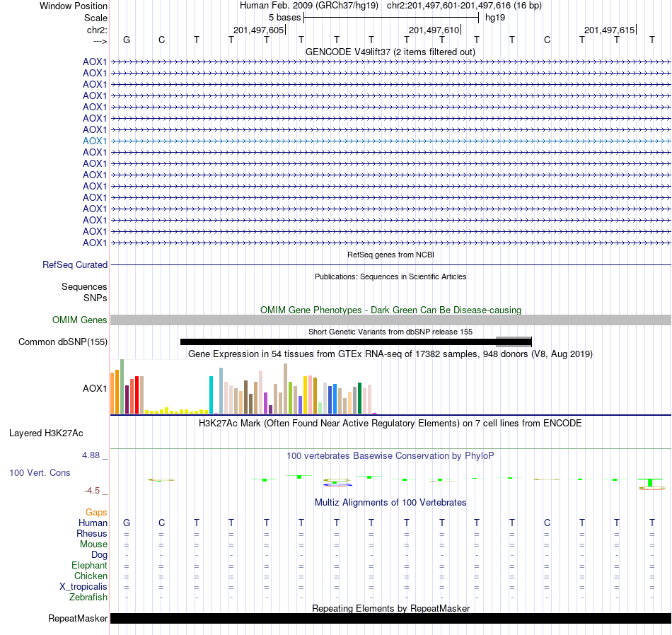Open the OMIM Gene Phenotypes track title
This screenshot has height=635, width=672.
coord(390,310)
